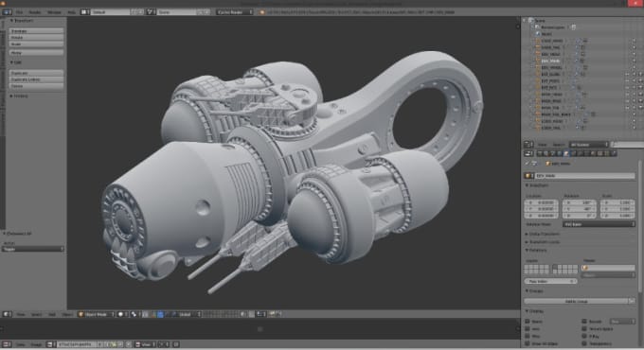Enable the Wire display checkbox
The width and height of the screenshot is (644, 350).
(x=528, y=337)
